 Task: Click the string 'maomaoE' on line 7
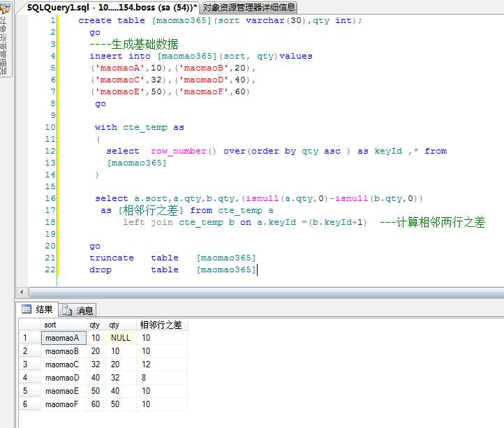tap(120, 91)
